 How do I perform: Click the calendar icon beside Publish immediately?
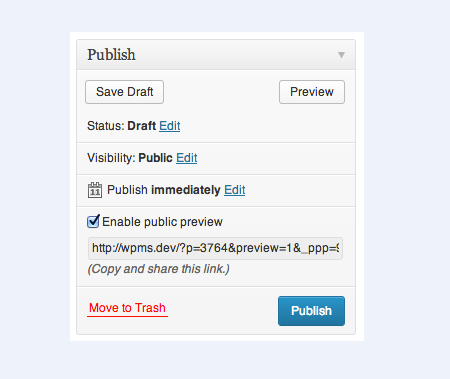95,190
